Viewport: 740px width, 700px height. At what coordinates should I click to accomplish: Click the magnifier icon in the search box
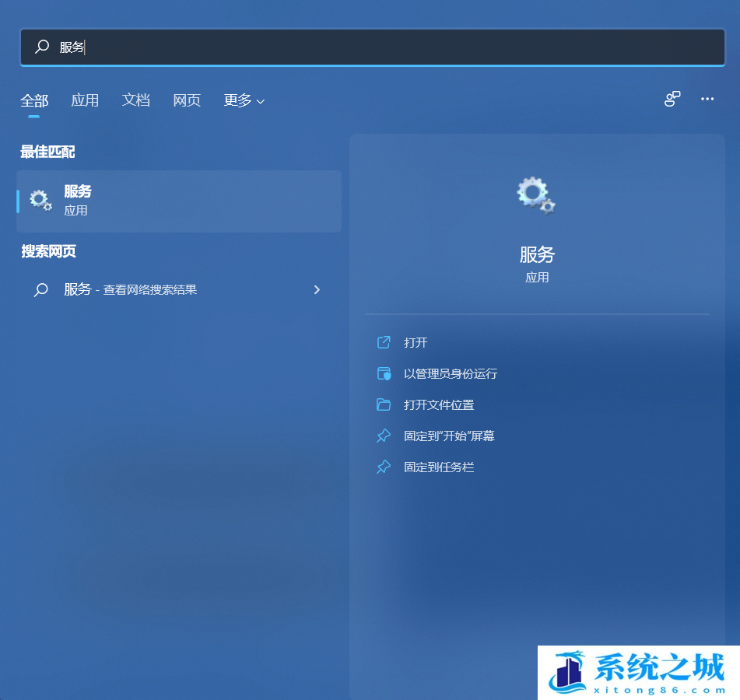coord(43,47)
